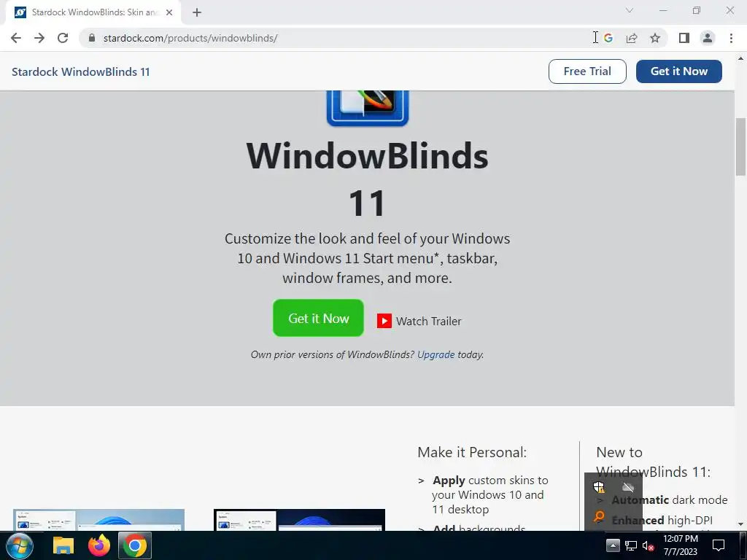Go forward to next page
This screenshot has height=560, width=747.
pos(39,38)
